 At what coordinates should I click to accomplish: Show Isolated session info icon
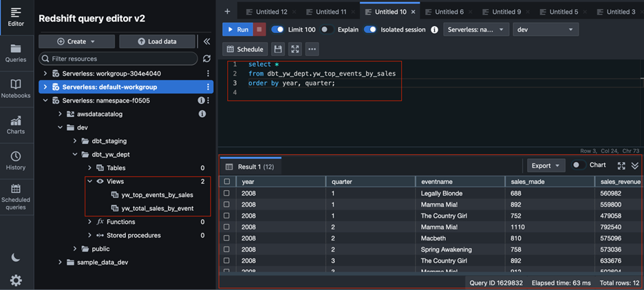click(x=434, y=30)
